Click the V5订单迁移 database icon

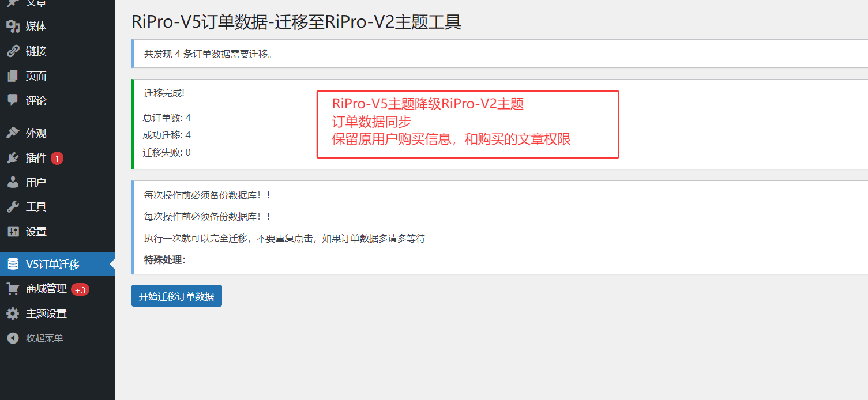13,265
